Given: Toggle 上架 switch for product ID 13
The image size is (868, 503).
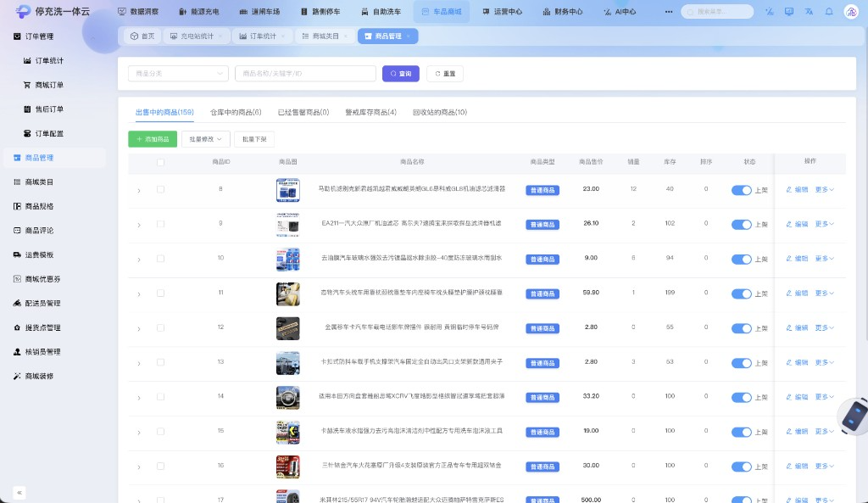Looking at the screenshot, I should (x=741, y=363).
